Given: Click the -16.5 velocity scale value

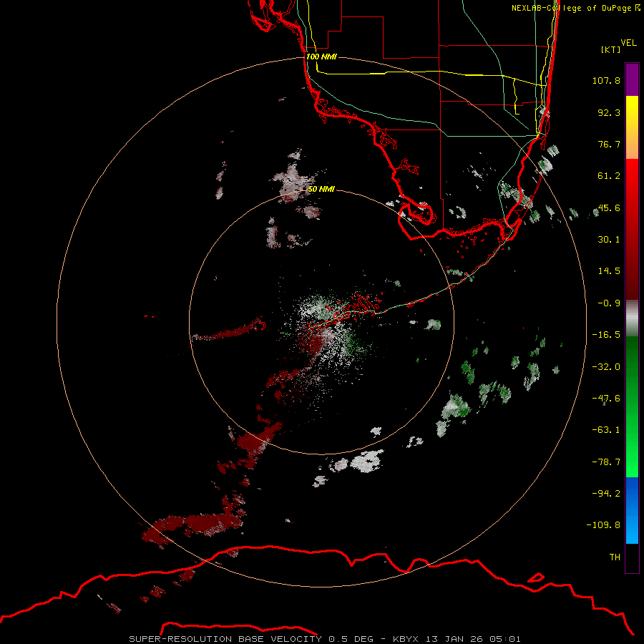Looking at the screenshot, I should (606, 335).
